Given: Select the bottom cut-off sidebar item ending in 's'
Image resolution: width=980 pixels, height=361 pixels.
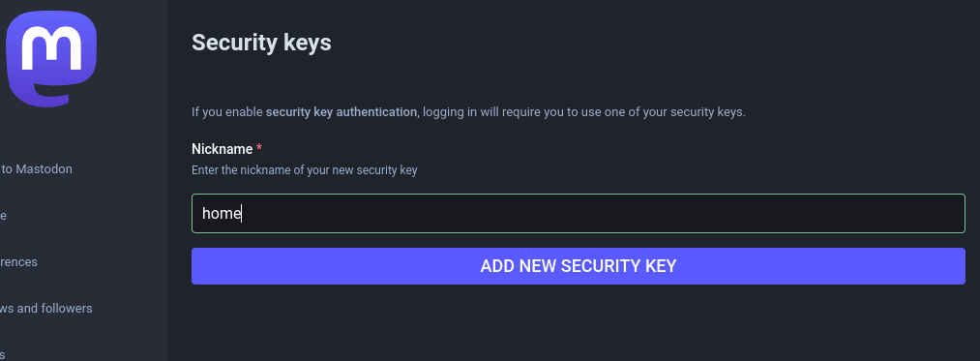Looking at the screenshot, I should [3, 355].
